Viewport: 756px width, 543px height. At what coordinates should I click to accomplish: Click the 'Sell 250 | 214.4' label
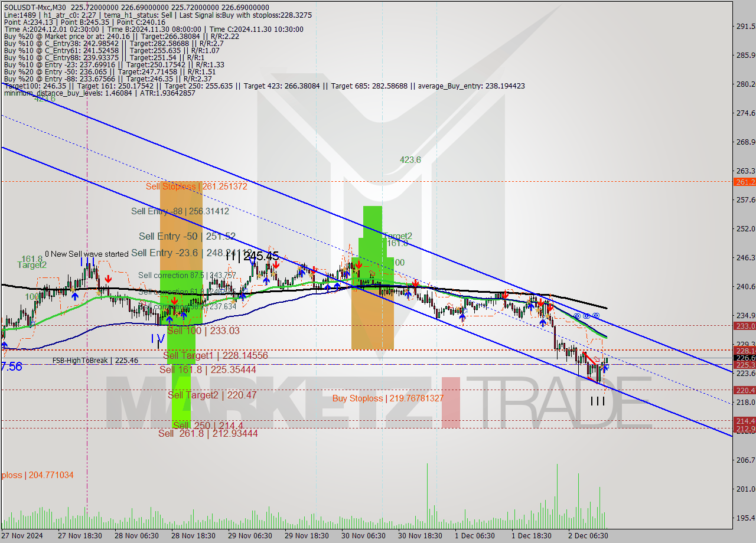pos(208,426)
